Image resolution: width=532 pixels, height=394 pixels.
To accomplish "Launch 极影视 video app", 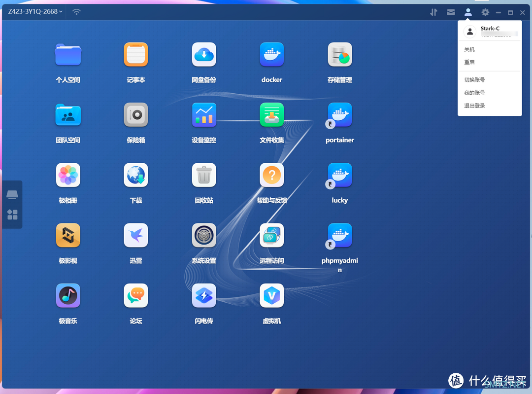I will coord(68,235).
